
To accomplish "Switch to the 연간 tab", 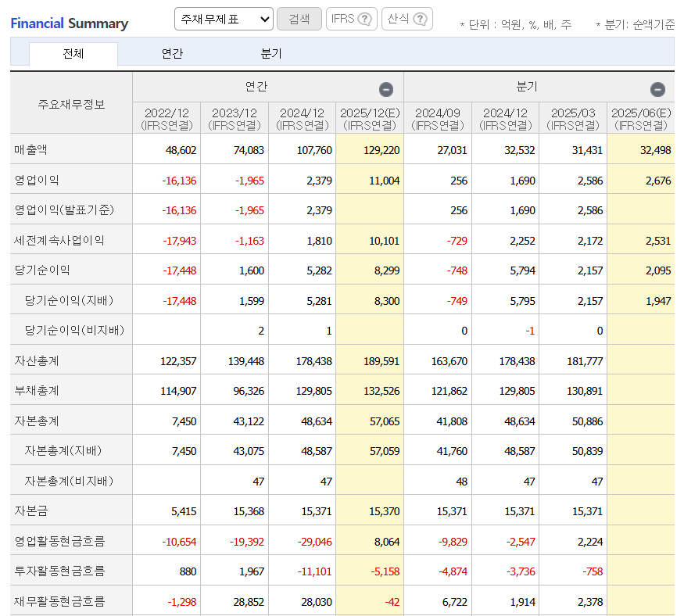I will [x=172, y=54].
